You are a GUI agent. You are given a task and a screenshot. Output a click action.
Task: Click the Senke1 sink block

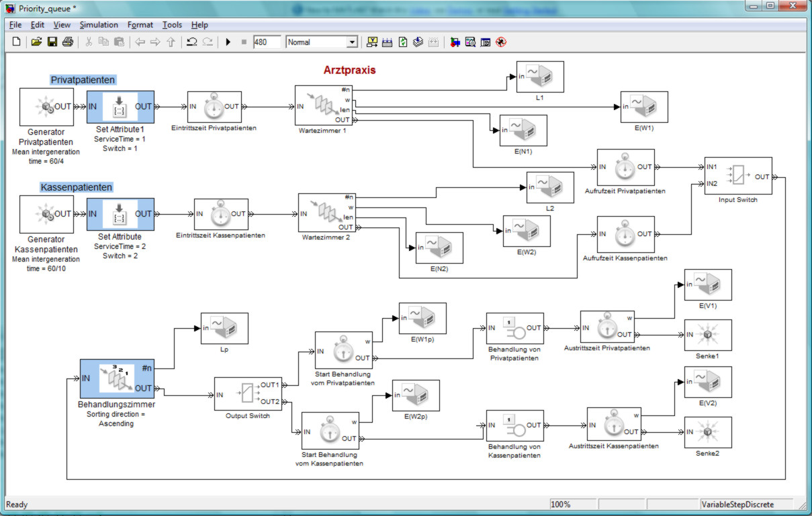pyautogui.click(x=707, y=335)
